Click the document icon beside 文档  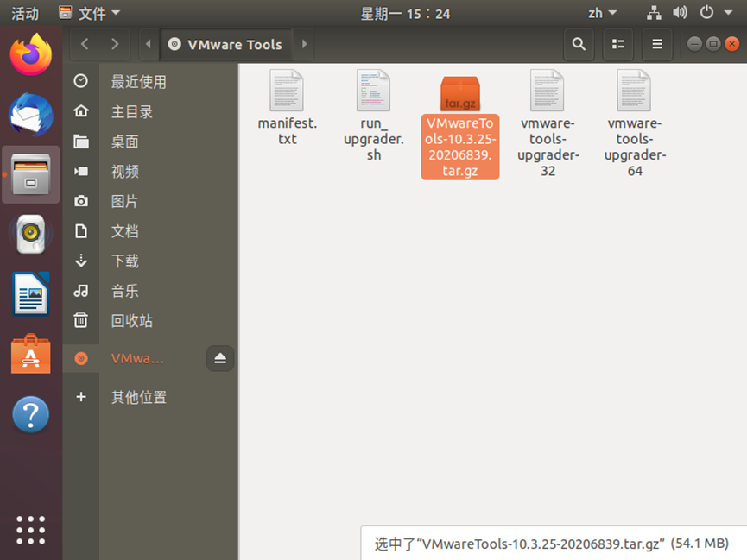click(81, 231)
